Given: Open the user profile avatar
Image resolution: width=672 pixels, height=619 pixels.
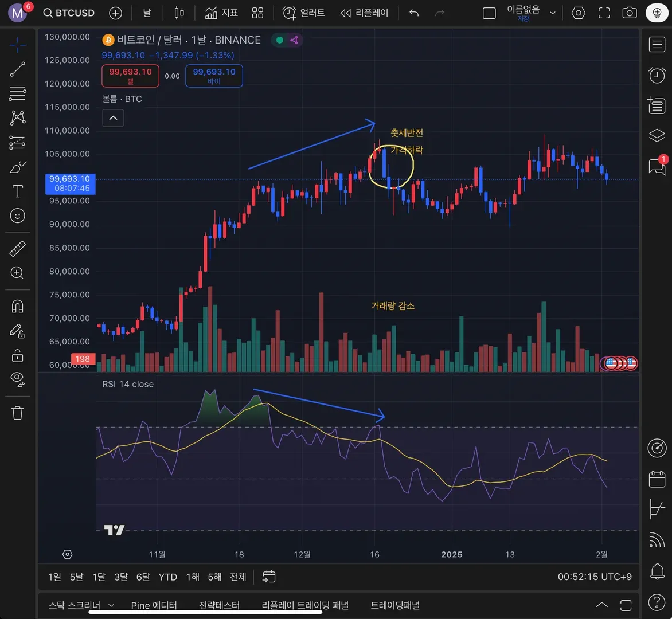Looking at the screenshot, I should click(18, 13).
